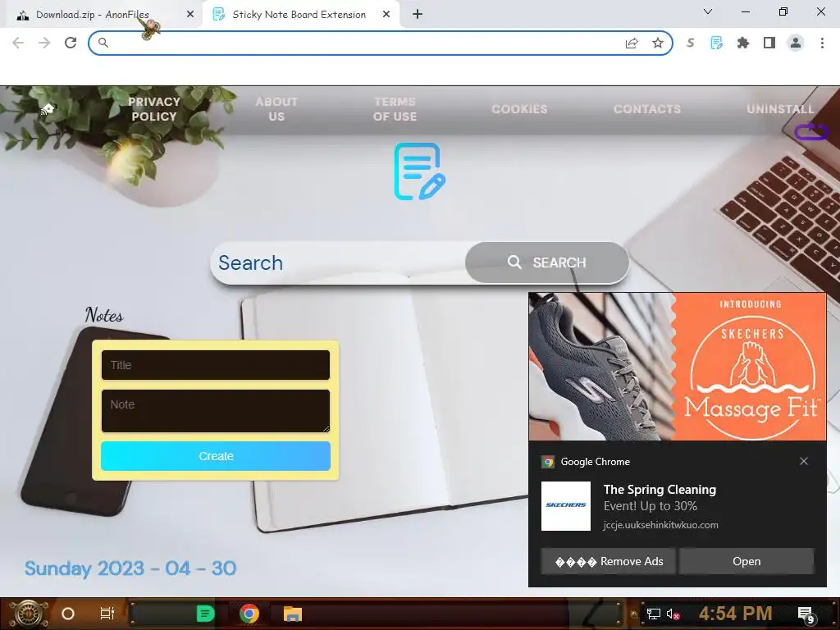Image resolution: width=840 pixels, height=630 pixels.
Task: Open a new tab with the plus button
Action: pyautogui.click(x=418, y=15)
